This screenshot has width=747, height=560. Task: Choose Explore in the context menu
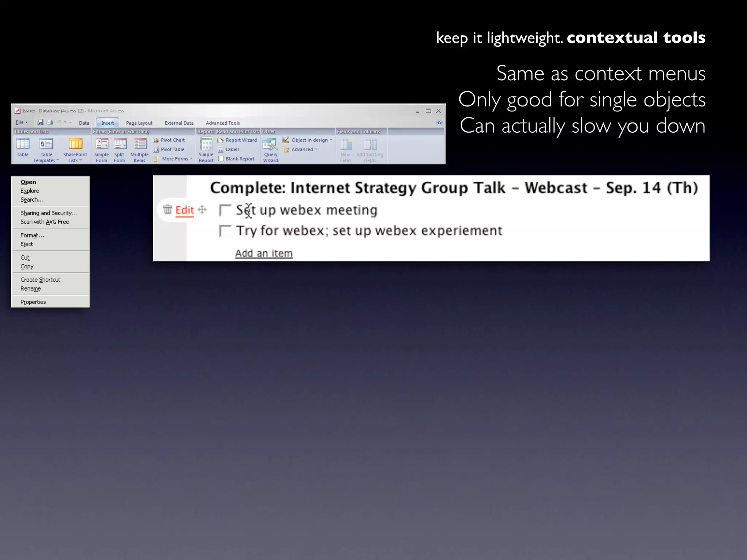[50, 191]
